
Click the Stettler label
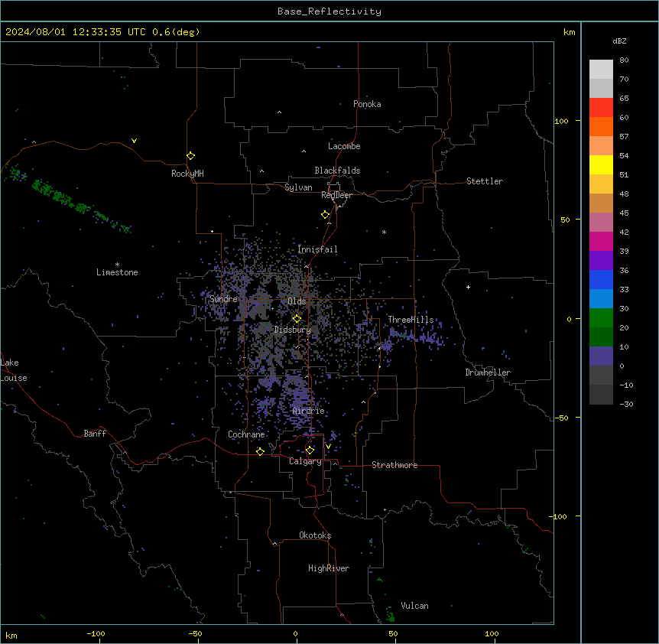(x=485, y=181)
